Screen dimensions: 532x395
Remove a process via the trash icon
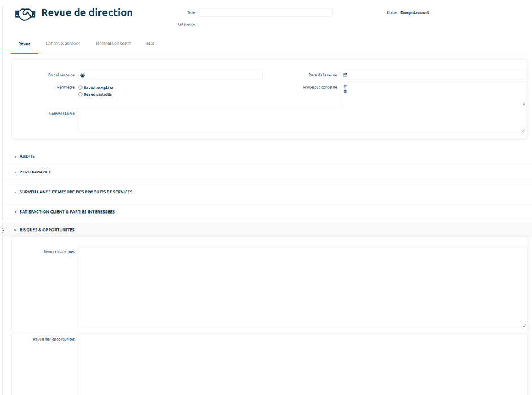tap(345, 92)
